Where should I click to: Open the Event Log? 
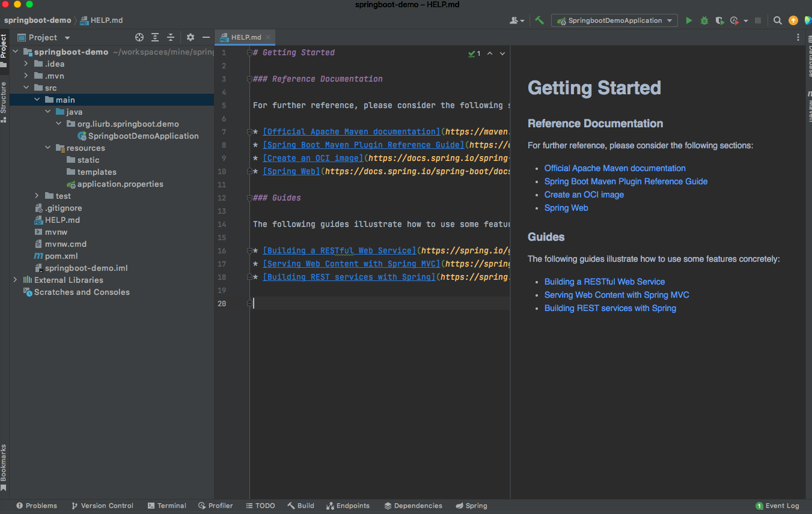(777, 506)
